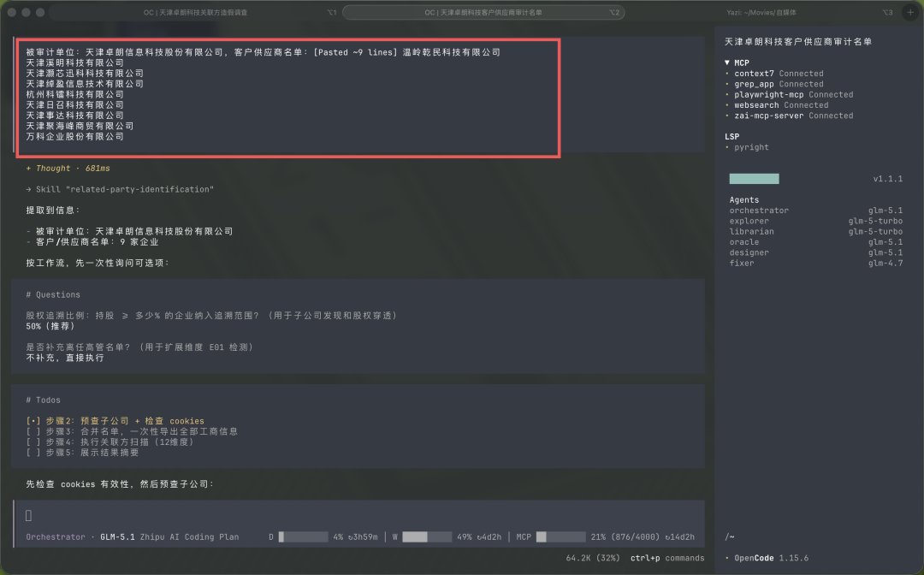Click the [Pasted ~9 lines] placeholder

coord(355,52)
